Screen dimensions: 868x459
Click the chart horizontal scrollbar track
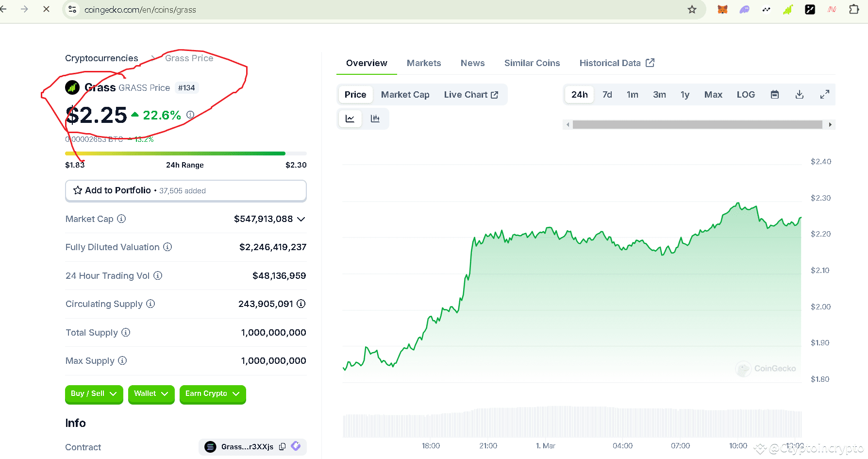point(698,125)
